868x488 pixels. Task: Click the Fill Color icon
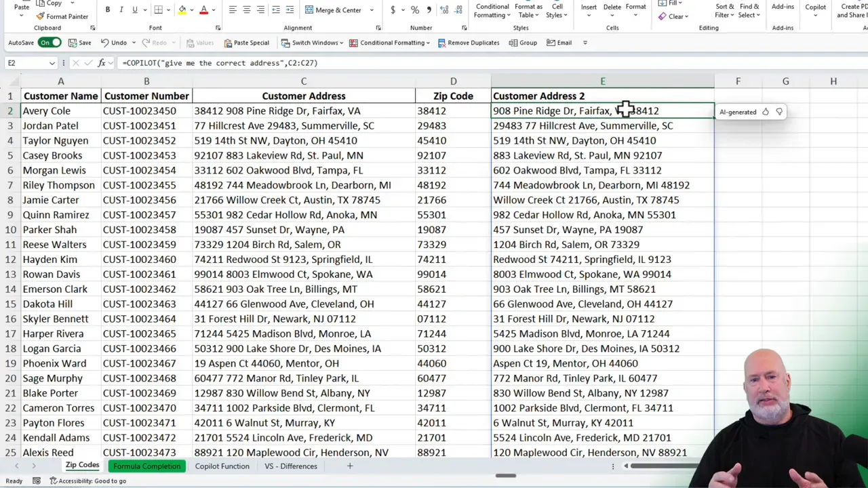pos(182,9)
